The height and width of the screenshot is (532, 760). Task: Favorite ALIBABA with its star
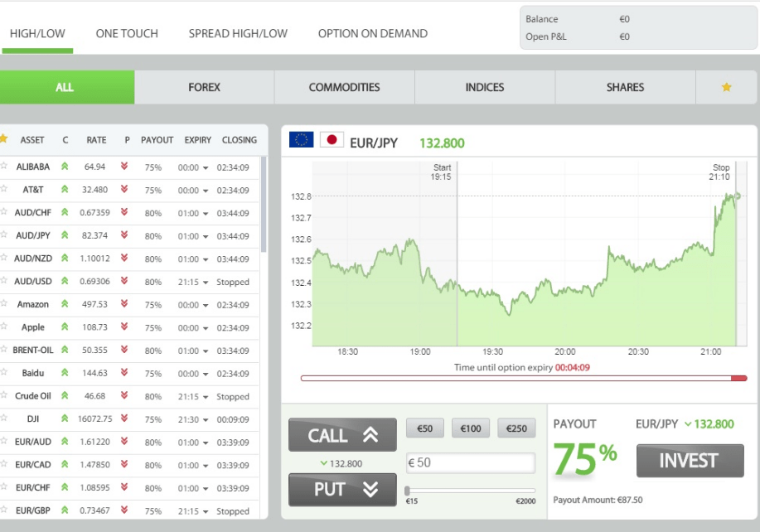coord(3,166)
